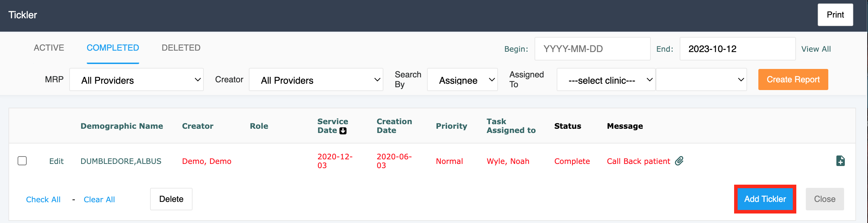Click the View All link
Screen dimensions: 868x223
pos(816,49)
